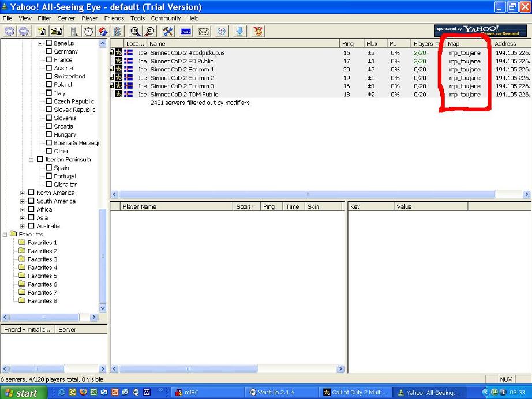Click the gray server tower toolbar icon
This screenshot has width=532, height=399.
click(74, 32)
